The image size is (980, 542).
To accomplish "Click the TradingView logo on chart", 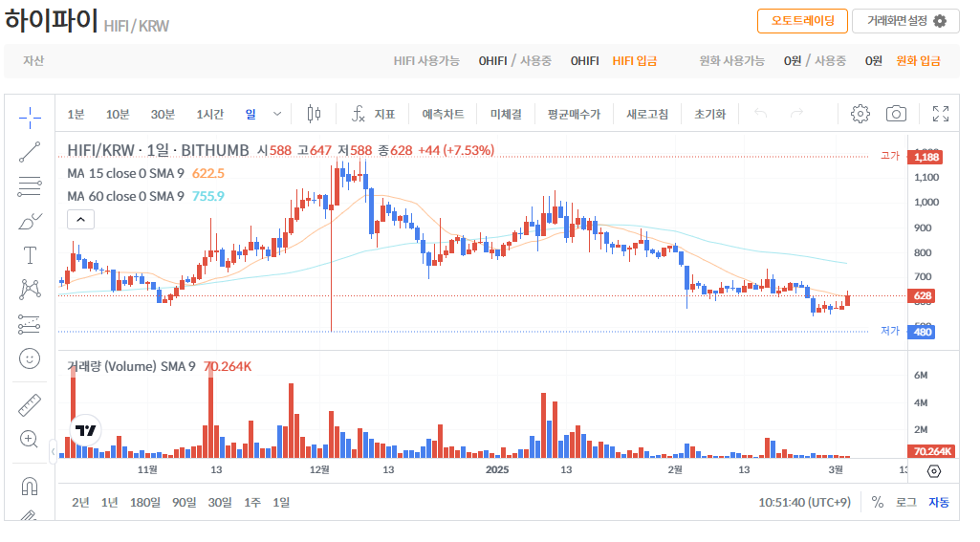I will pos(85,430).
